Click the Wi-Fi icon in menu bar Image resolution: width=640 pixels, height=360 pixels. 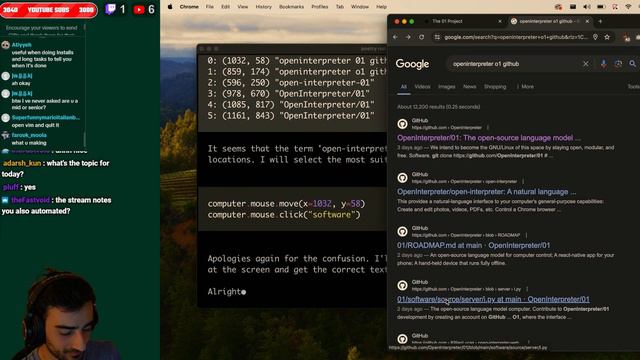(x=628, y=7)
